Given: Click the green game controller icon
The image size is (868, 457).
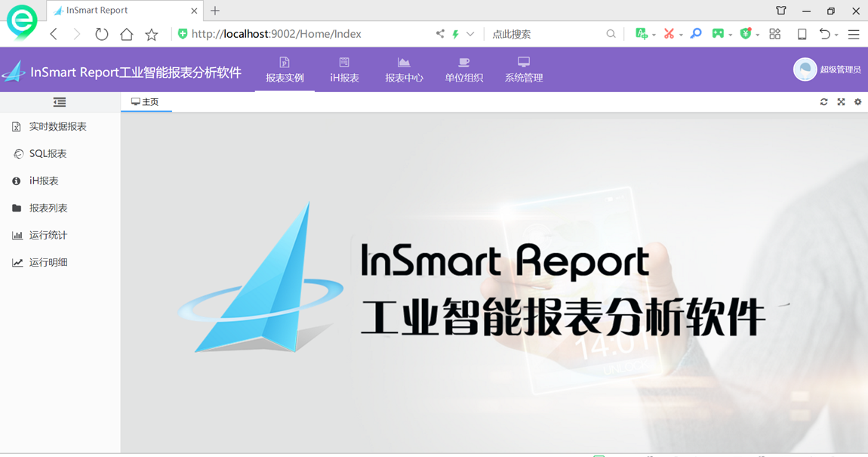Looking at the screenshot, I should click(x=718, y=34).
